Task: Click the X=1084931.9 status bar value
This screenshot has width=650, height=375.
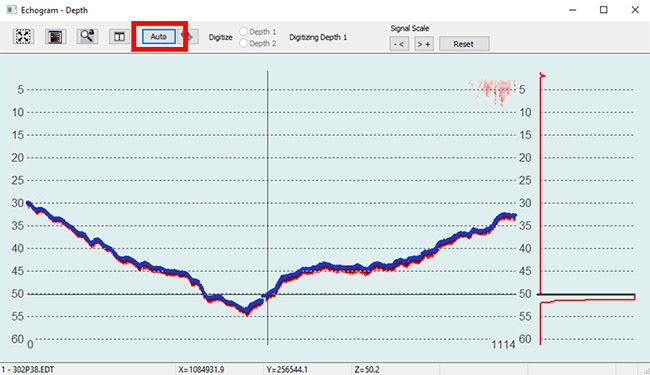Action: pos(201,370)
